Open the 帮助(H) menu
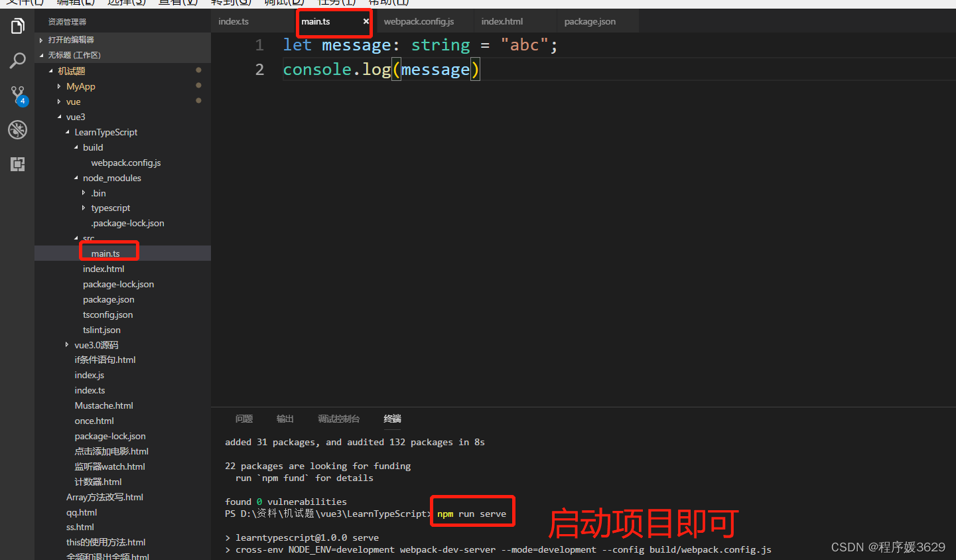Screen dimensions: 956x560 [391, 3]
